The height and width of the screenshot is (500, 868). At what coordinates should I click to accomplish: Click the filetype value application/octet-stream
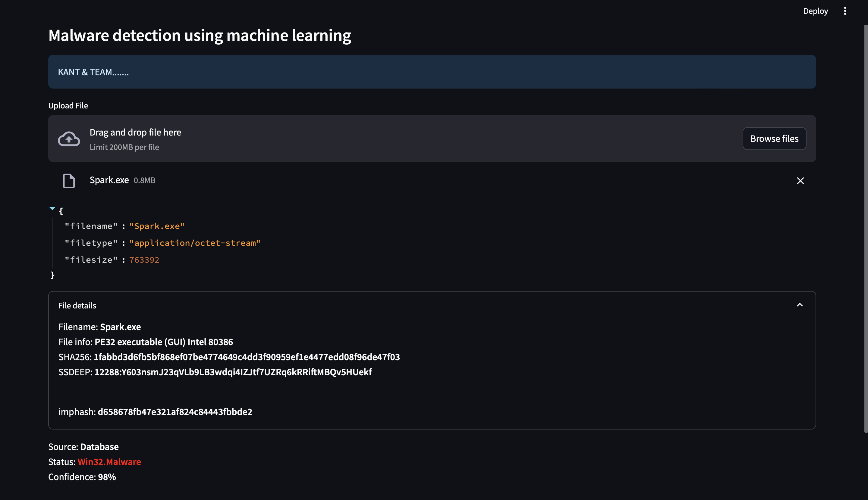coord(195,243)
